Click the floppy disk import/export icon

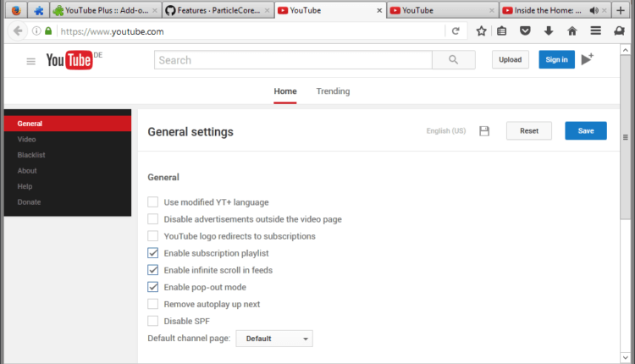click(484, 130)
